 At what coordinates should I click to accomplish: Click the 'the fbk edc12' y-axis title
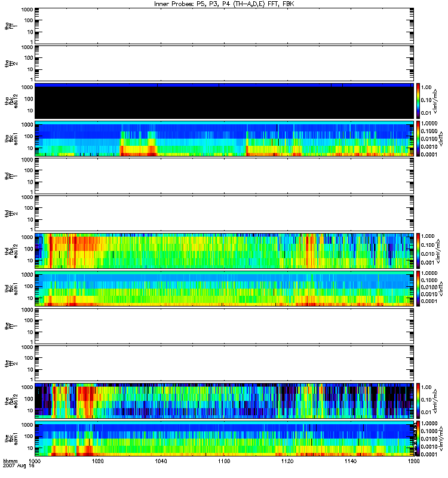(11, 401)
